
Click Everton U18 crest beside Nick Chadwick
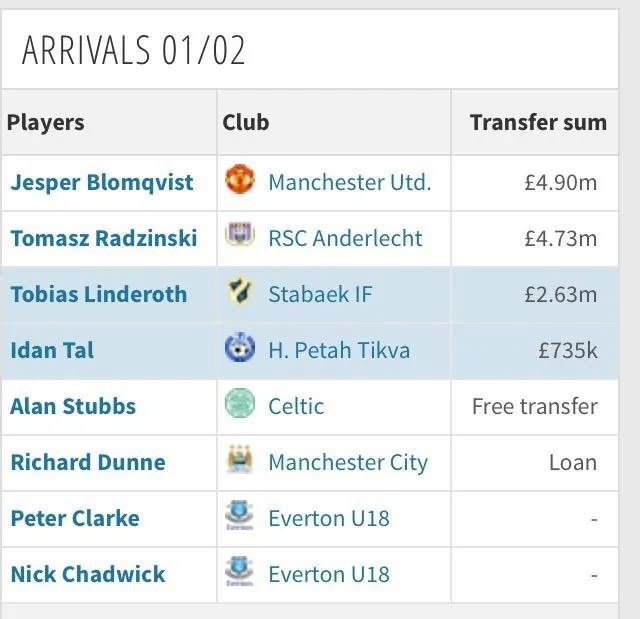point(239,574)
